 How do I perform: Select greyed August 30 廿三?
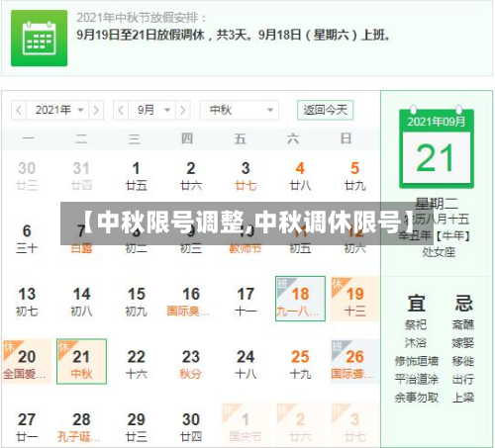click(x=27, y=176)
